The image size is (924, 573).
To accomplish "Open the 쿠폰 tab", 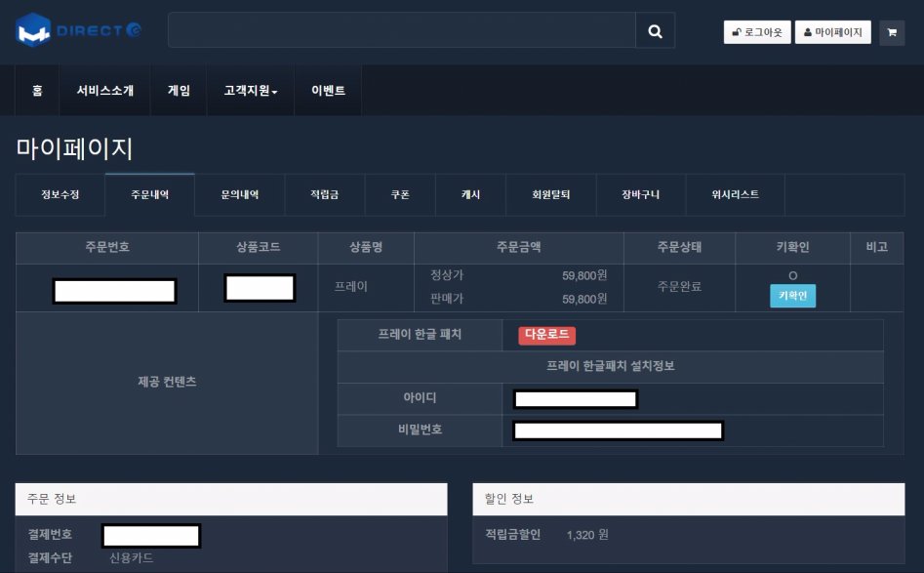I will coord(398,194).
